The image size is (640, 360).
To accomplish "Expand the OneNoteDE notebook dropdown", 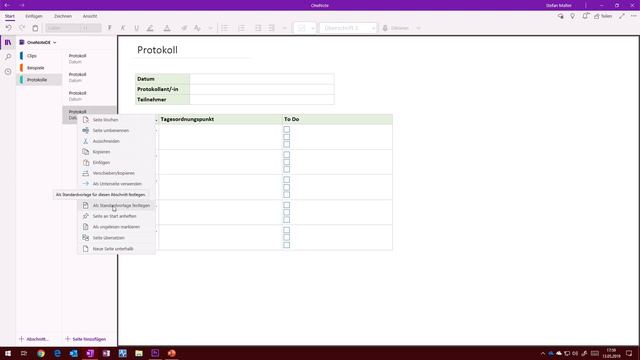I will point(55,42).
